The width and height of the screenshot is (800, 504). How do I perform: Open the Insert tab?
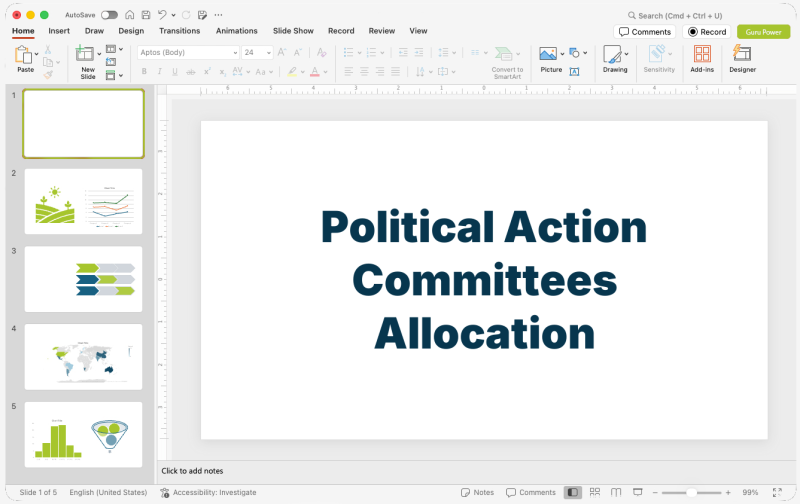point(59,31)
